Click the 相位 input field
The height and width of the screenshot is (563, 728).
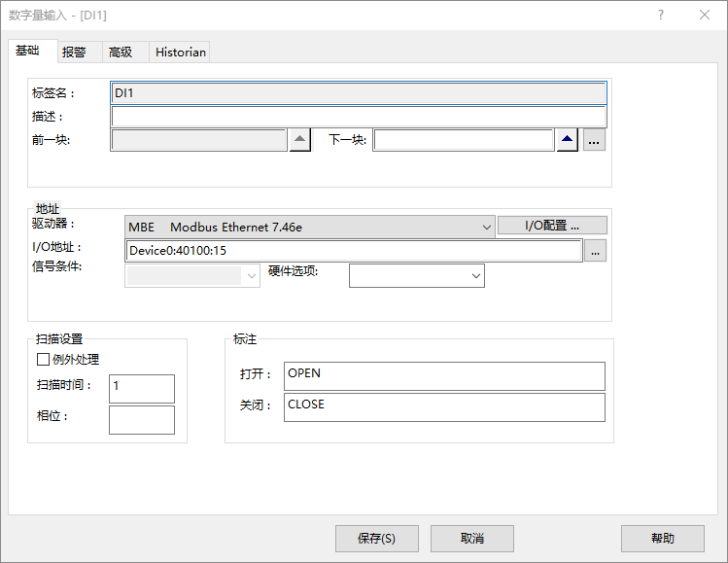tap(142, 420)
